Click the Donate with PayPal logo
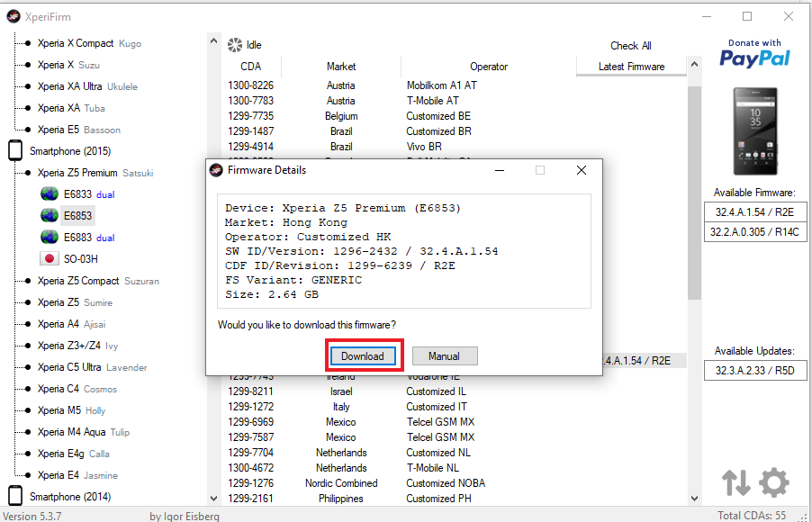The height and width of the screenshot is (522, 812). point(754,53)
